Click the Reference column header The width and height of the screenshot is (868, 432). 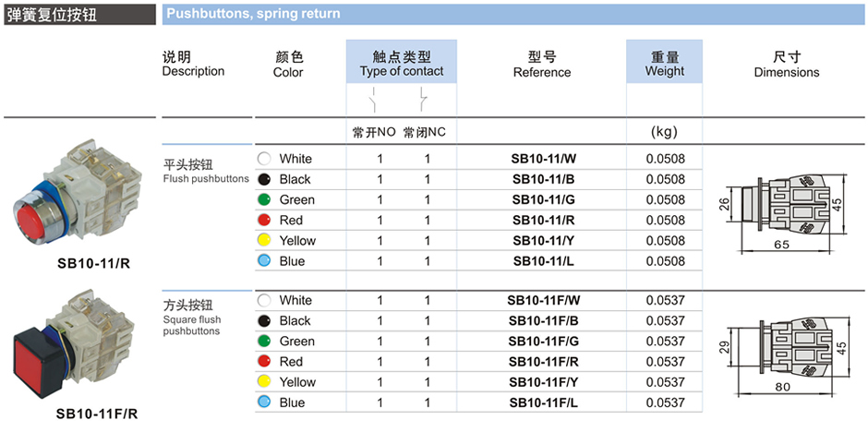[542, 64]
